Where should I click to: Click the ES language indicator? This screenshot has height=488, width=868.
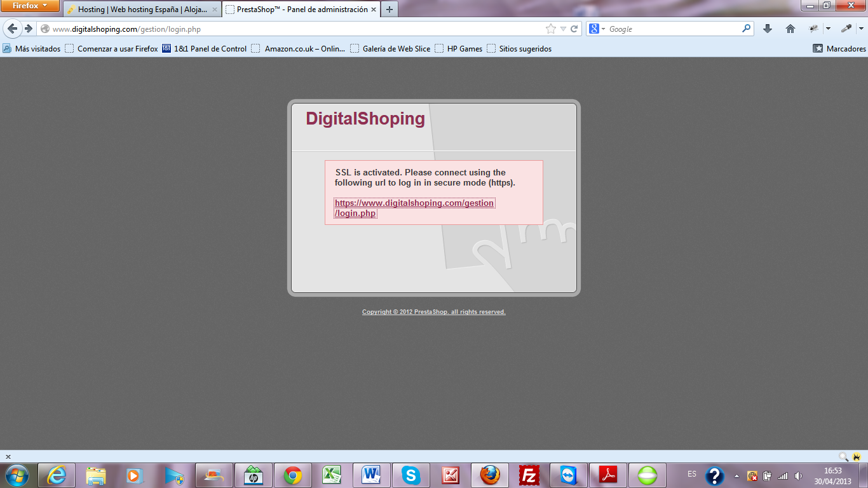pos(692,474)
